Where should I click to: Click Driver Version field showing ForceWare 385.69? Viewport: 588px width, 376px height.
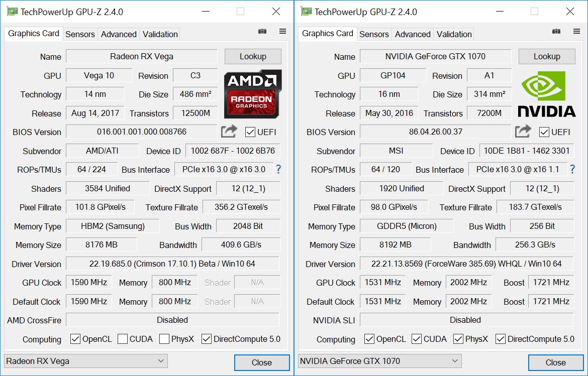tap(466, 264)
